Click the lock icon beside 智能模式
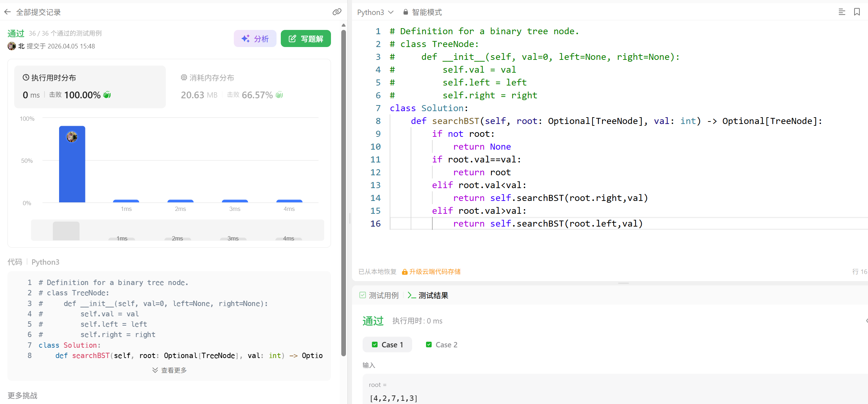 [405, 12]
